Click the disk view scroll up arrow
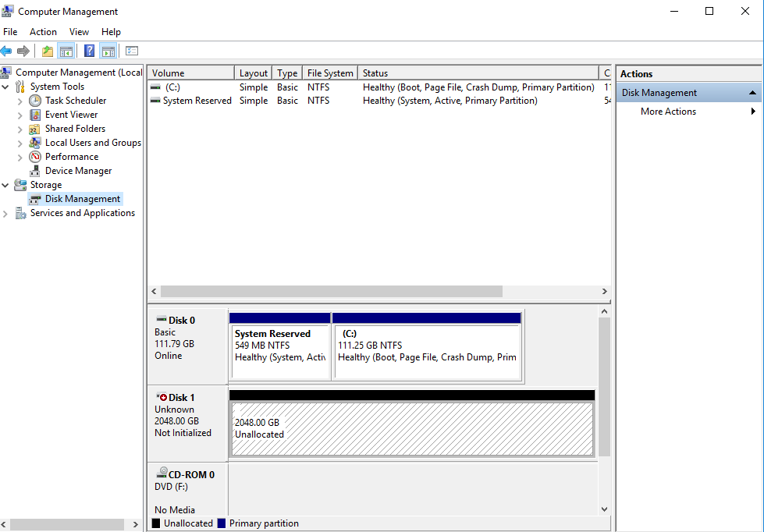764x532 pixels. (604, 311)
